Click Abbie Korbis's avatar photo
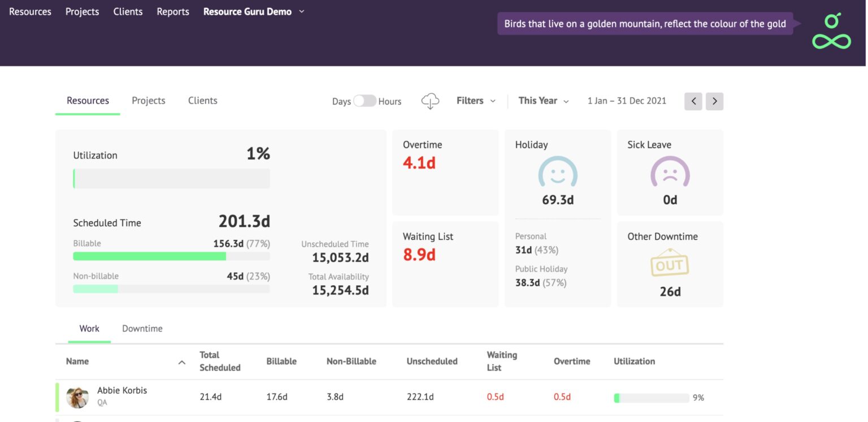The height and width of the screenshot is (422, 868). coord(77,397)
